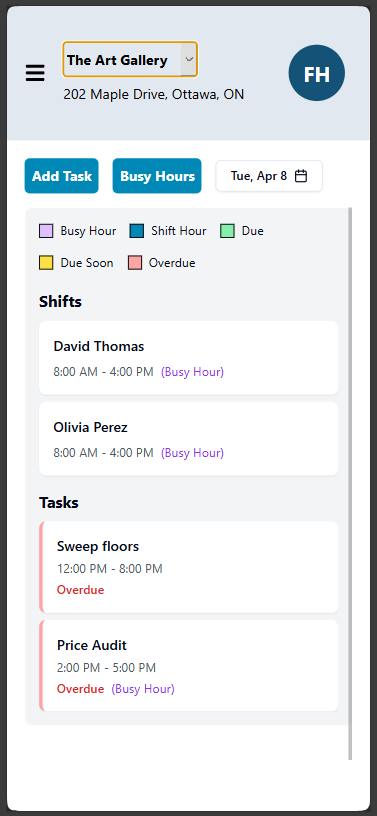Viewport: 377px width, 816px height.
Task: Click the red Overdue legend swatch
Action: point(135,263)
